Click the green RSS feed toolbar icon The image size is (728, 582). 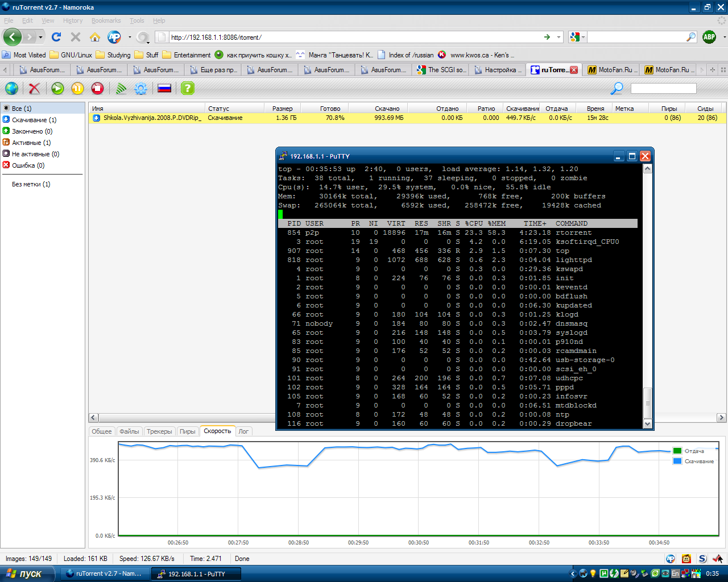[x=121, y=88]
